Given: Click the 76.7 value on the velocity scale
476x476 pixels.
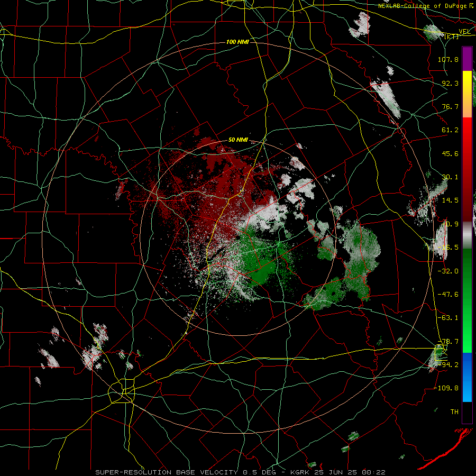Looking at the screenshot, I should point(450,106).
